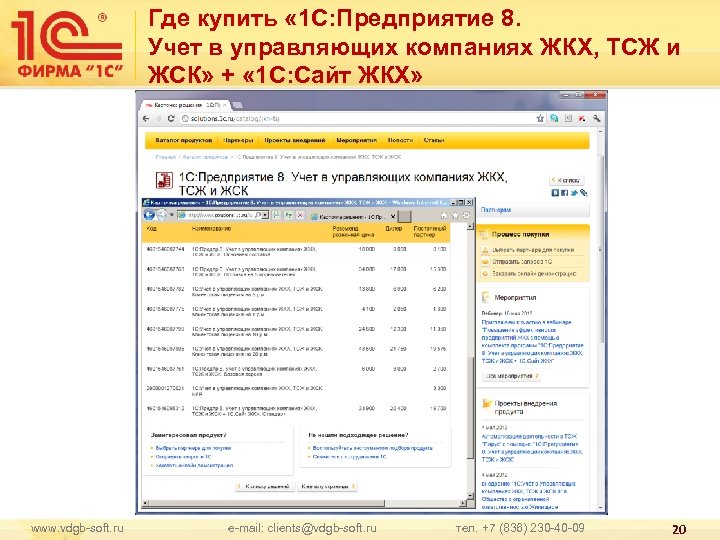
Task: Click the Дилер column header
Action: coord(394,229)
